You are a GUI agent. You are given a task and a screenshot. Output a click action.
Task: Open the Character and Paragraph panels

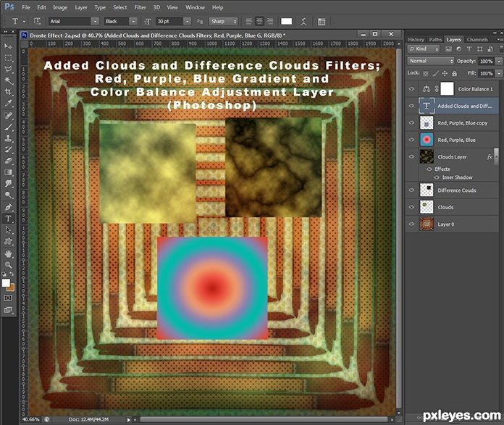[x=322, y=22]
